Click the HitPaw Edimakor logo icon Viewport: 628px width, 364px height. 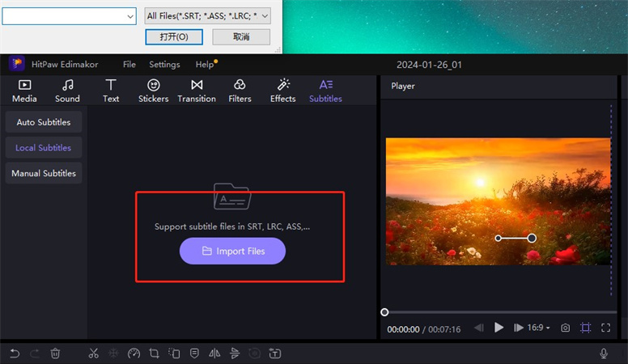tap(17, 63)
